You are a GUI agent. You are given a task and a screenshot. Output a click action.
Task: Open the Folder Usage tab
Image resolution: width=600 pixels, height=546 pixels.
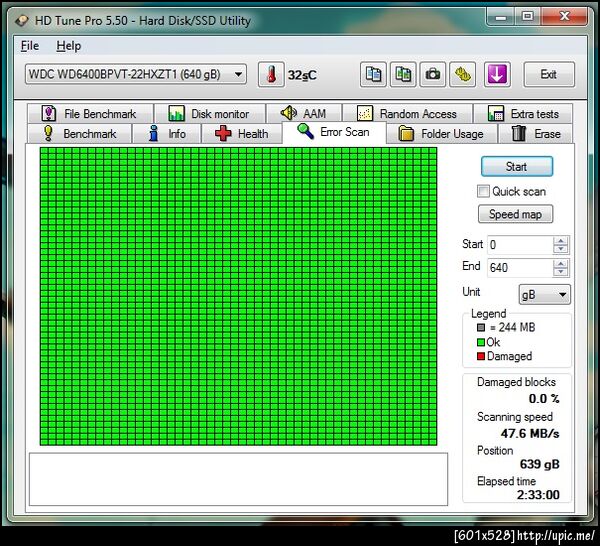442,134
